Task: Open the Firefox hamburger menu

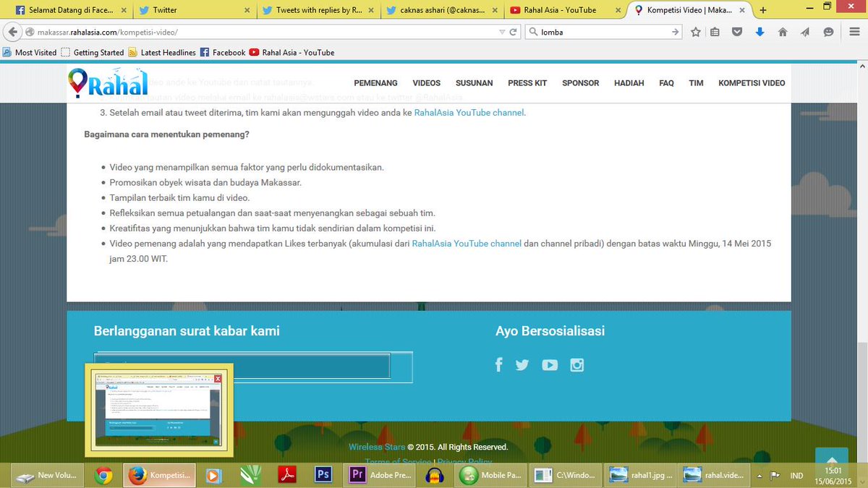Action: tap(854, 33)
